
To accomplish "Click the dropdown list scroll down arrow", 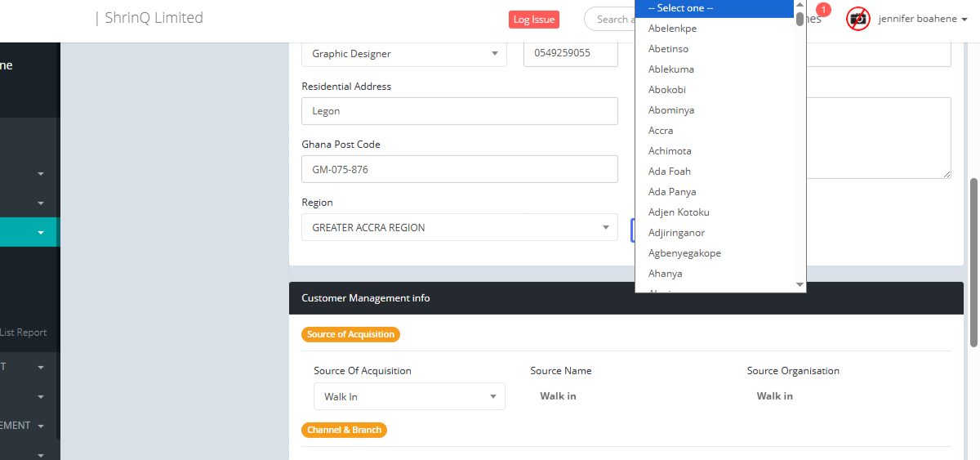I will point(800,284).
